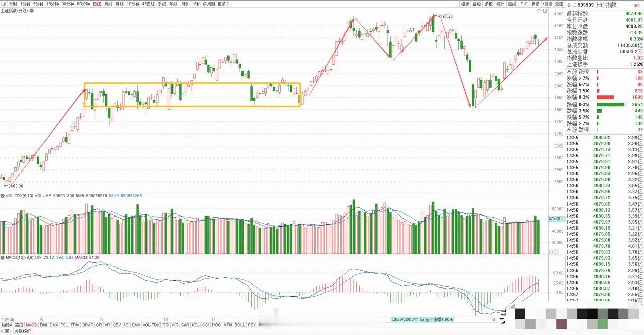Select the FSL indicator tab
Screen dimensions: 644x335
[x=64, y=325]
